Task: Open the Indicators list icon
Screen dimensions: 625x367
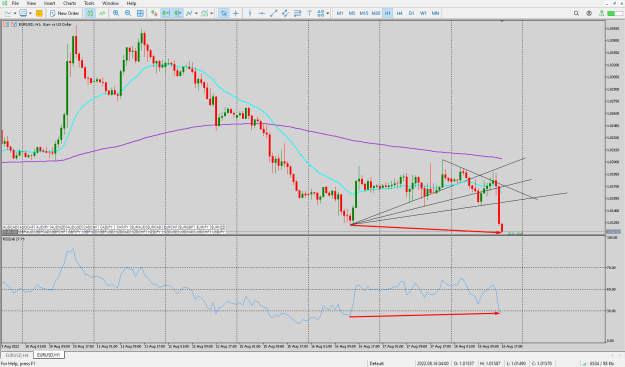Action: (189, 13)
